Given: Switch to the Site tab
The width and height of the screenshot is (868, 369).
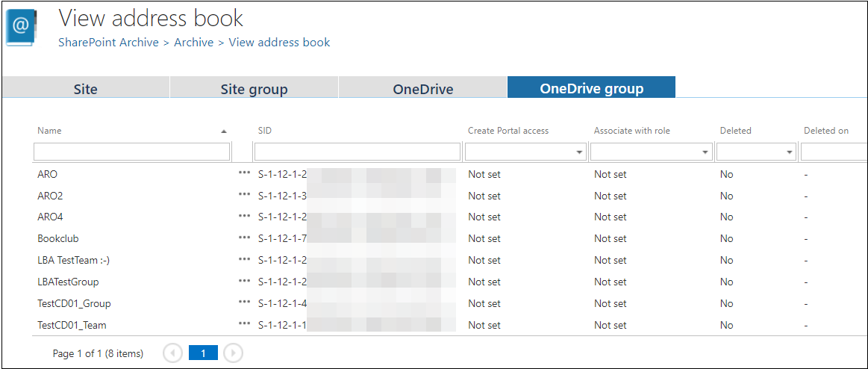Looking at the screenshot, I should pyautogui.click(x=85, y=89).
